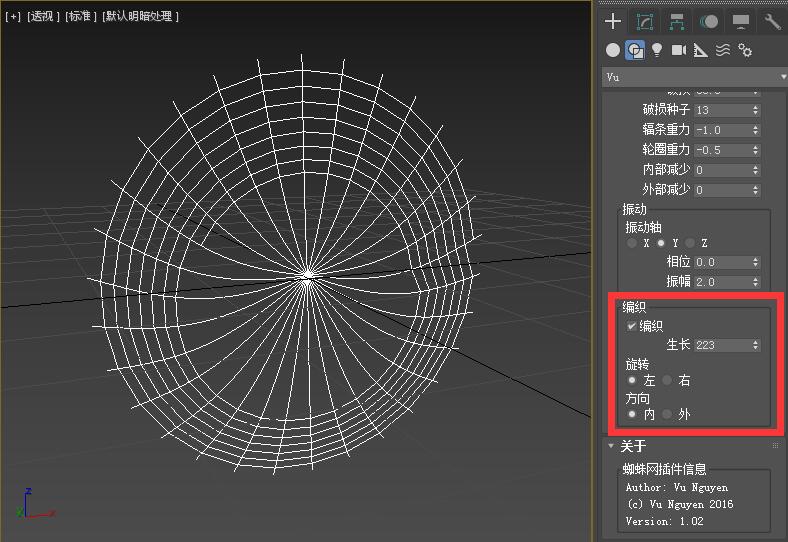Open the [透视] viewport menu
The width and height of the screenshot is (788, 542).
coord(42,17)
